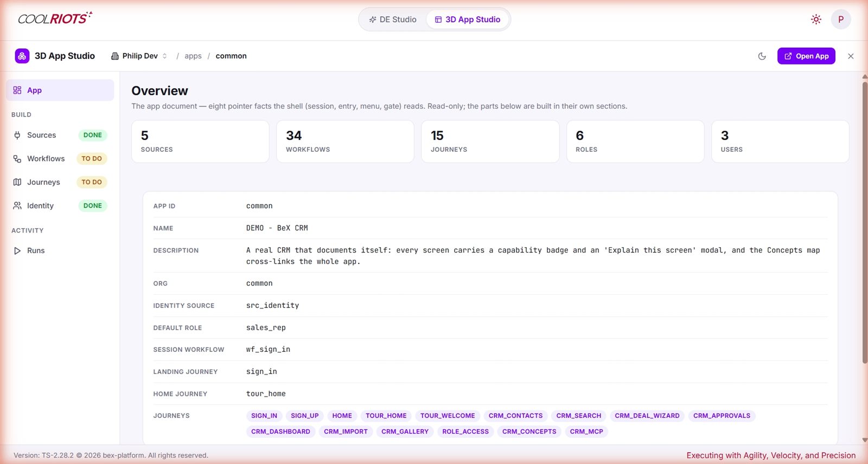Click the DONE badge next to Sources
868x464 pixels.
point(93,135)
